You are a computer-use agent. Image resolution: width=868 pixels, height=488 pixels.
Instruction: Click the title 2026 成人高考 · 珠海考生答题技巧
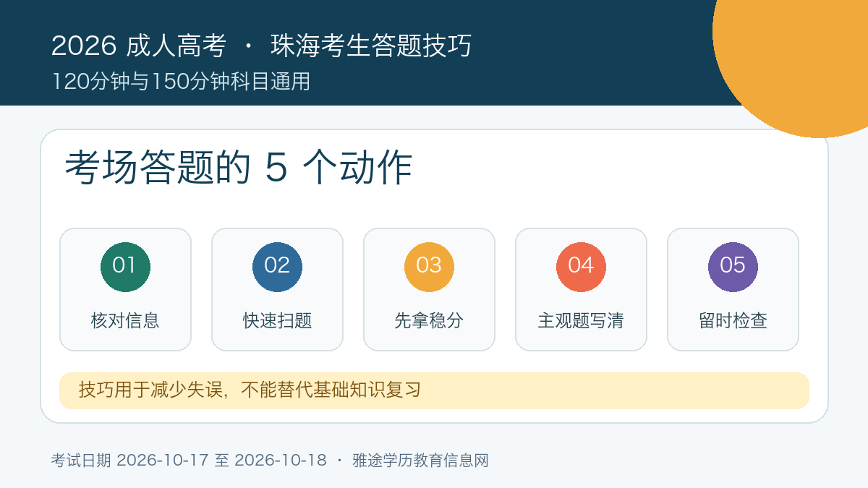[261, 46]
